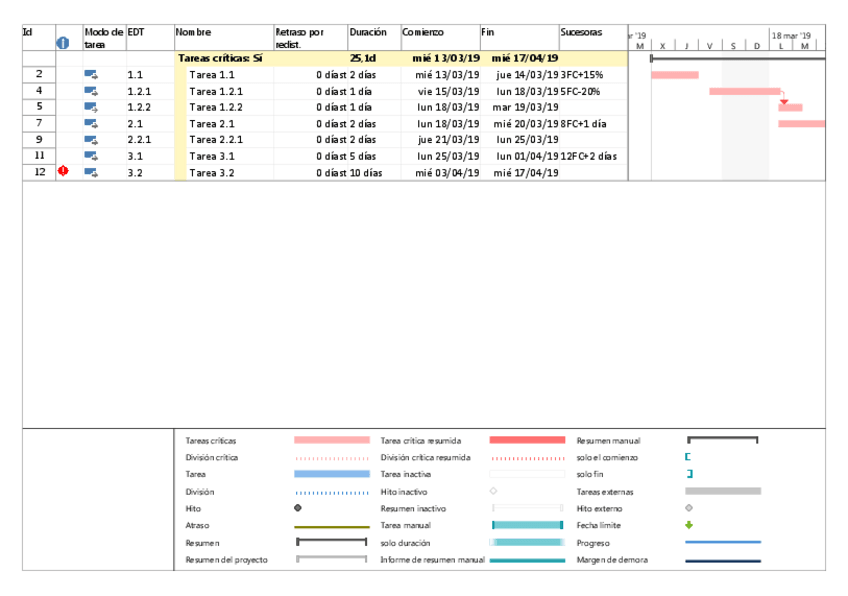Viewport: 848px width, 596px height.
Task: Click the task mode icon for Tarea 3.1
Action: click(x=91, y=156)
